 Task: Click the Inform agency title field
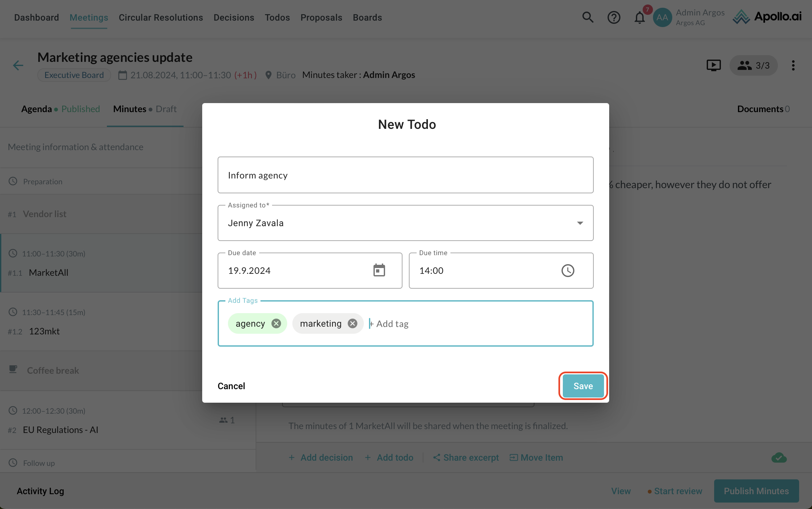(405, 175)
